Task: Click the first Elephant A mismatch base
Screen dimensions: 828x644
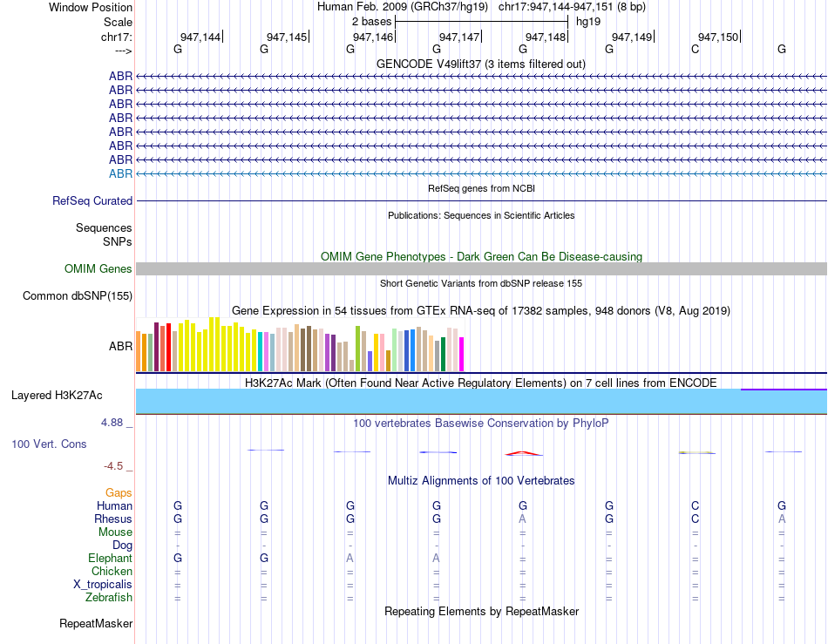Action: (350, 558)
